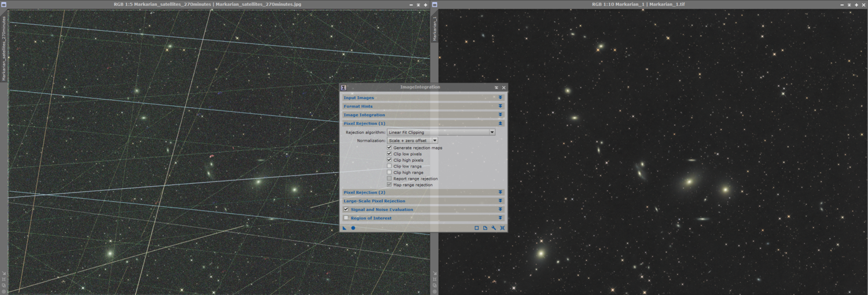The width and height of the screenshot is (868, 295).
Task: Click the sigma icon in ImageIntegration title bar
Action: [x=344, y=88]
